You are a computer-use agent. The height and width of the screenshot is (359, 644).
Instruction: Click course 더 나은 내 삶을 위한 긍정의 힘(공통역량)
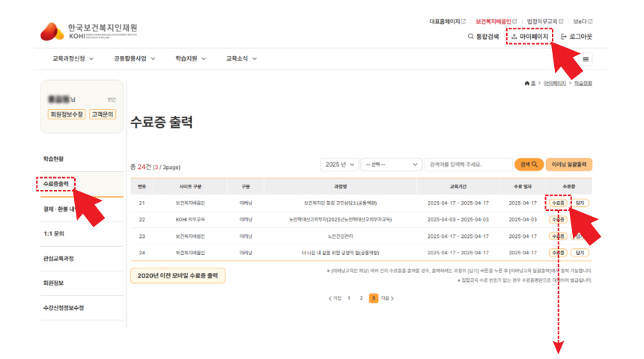coord(341,253)
